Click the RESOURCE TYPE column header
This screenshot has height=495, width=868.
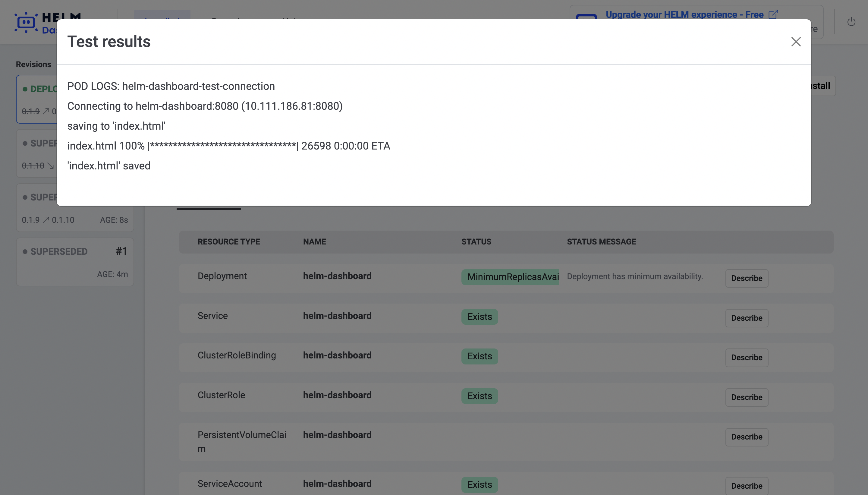coord(228,242)
